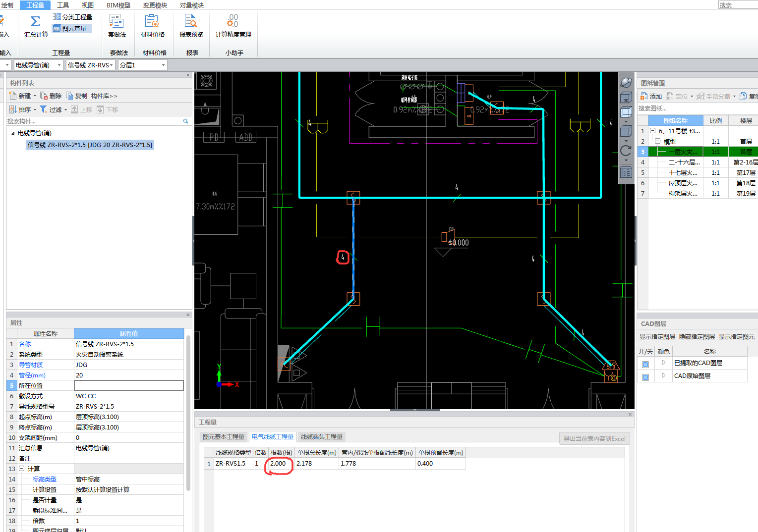Click 显示指定图层 button
Image resolution: width=758 pixels, height=532 pixels.
[x=657, y=337]
